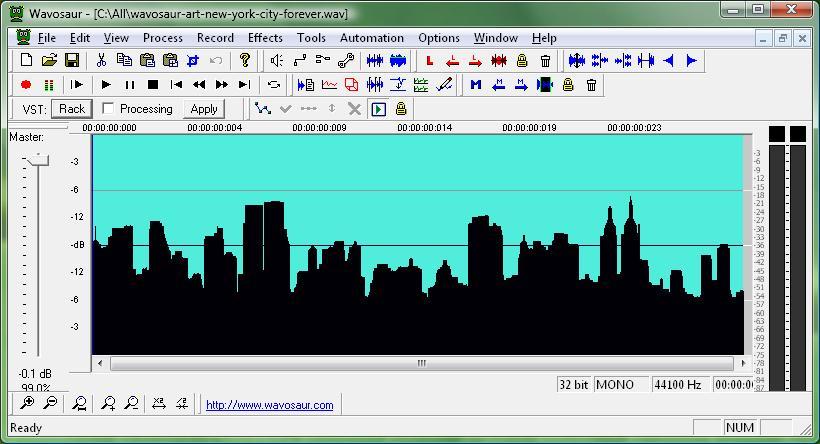Click the 44100 Hz status field
The height and width of the screenshot is (444, 820).
coord(680,385)
